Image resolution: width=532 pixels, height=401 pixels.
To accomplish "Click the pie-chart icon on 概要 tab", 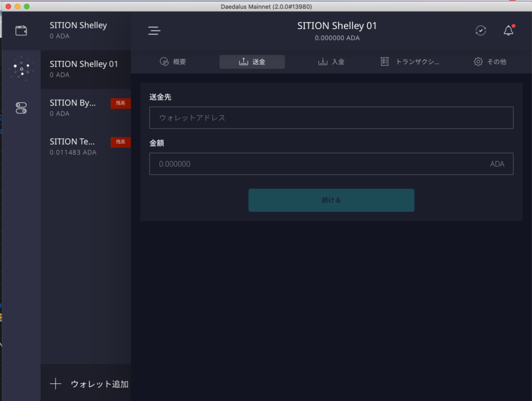I will 164,61.
